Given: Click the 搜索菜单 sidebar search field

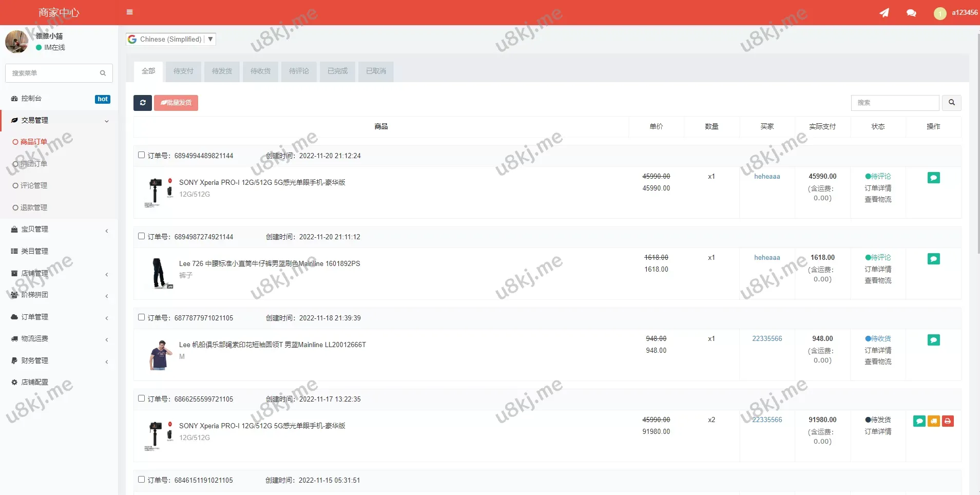Looking at the screenshot, I should [54, 73].
